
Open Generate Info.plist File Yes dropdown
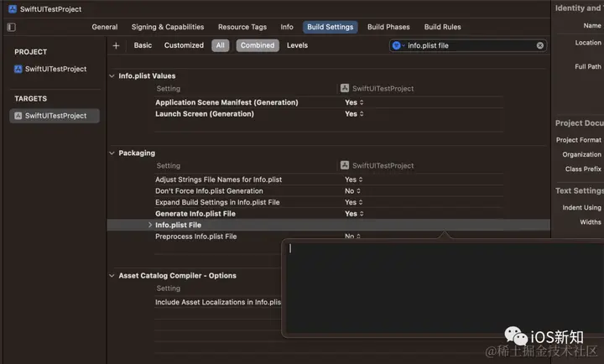(354, 214)
